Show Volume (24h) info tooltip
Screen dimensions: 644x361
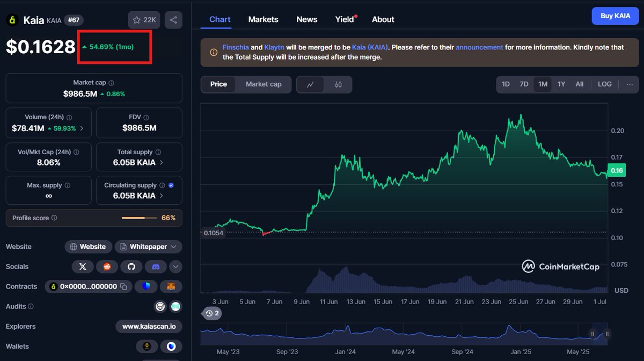(69, 117)
